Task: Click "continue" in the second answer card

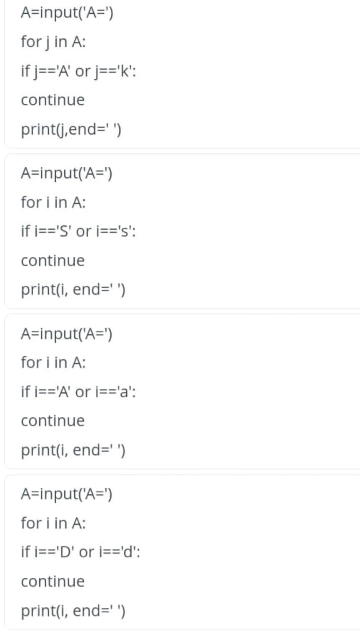Action: tap(53, 261)
